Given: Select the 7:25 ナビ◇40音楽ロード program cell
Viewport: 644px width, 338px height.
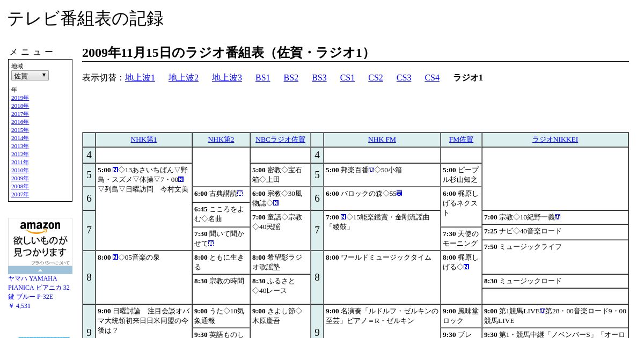Looking at the screenshot, I should pyautogui.click(x=555, y=232).
